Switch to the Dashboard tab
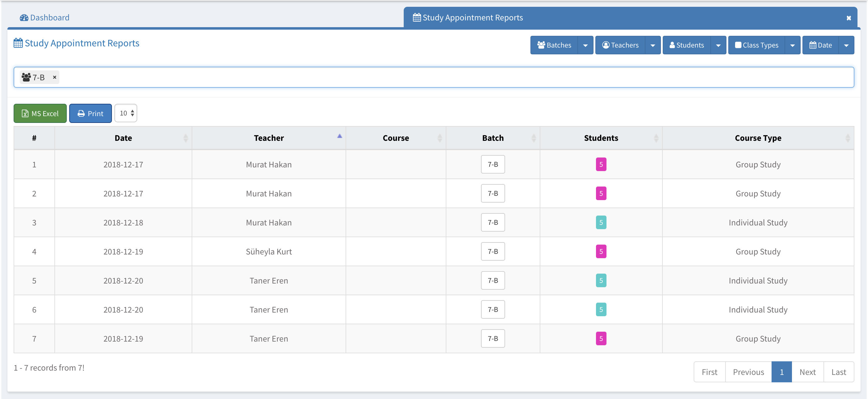Screen dimensions: 868x399 tap(49, 18)
